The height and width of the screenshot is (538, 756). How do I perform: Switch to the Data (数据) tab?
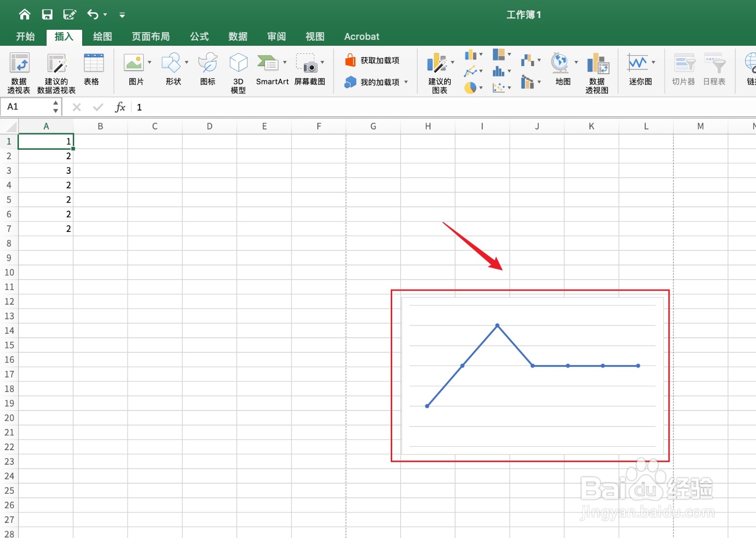click(x=238, y=37)
